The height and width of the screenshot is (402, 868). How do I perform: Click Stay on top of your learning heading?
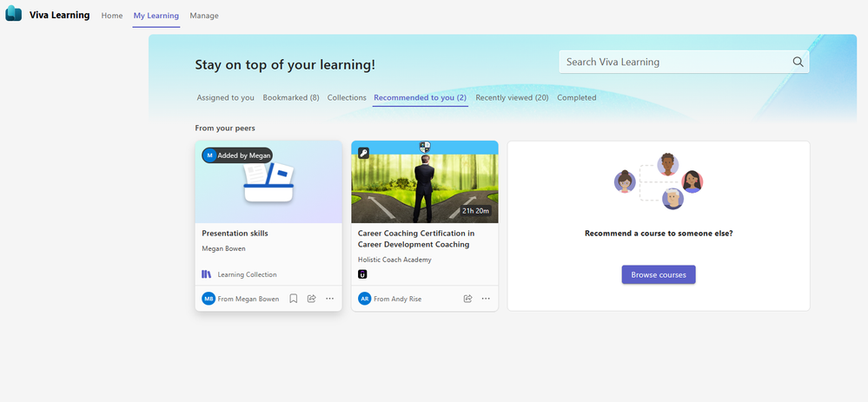pos(285,65)
